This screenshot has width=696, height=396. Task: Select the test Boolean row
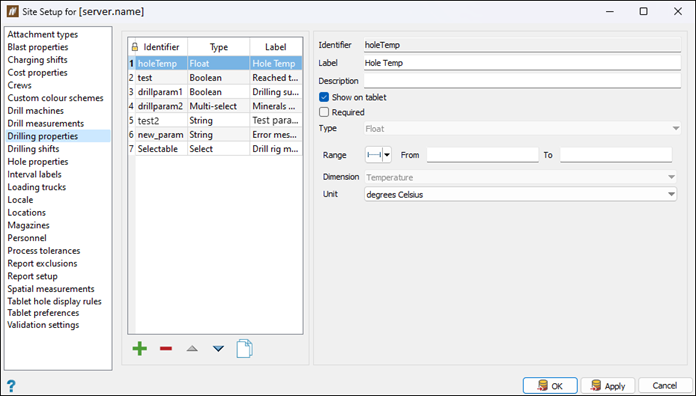click(215, 78)
